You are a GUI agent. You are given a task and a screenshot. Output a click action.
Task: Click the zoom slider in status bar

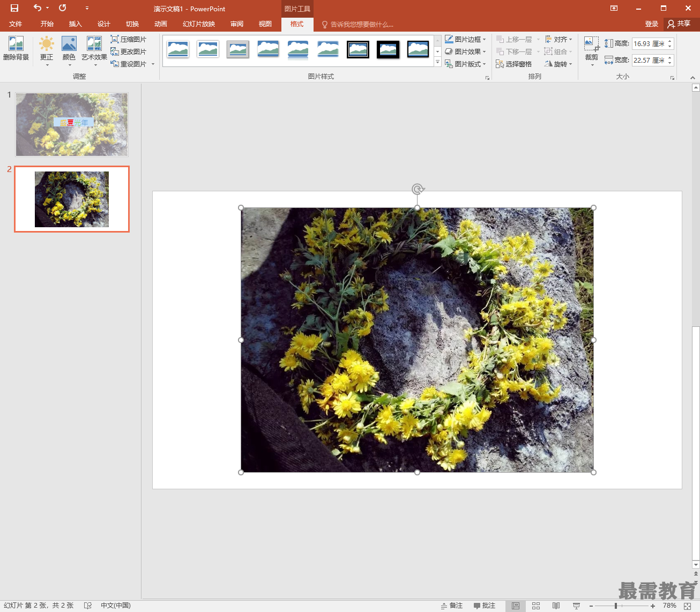pyautogui.click(x=622, y=606)
